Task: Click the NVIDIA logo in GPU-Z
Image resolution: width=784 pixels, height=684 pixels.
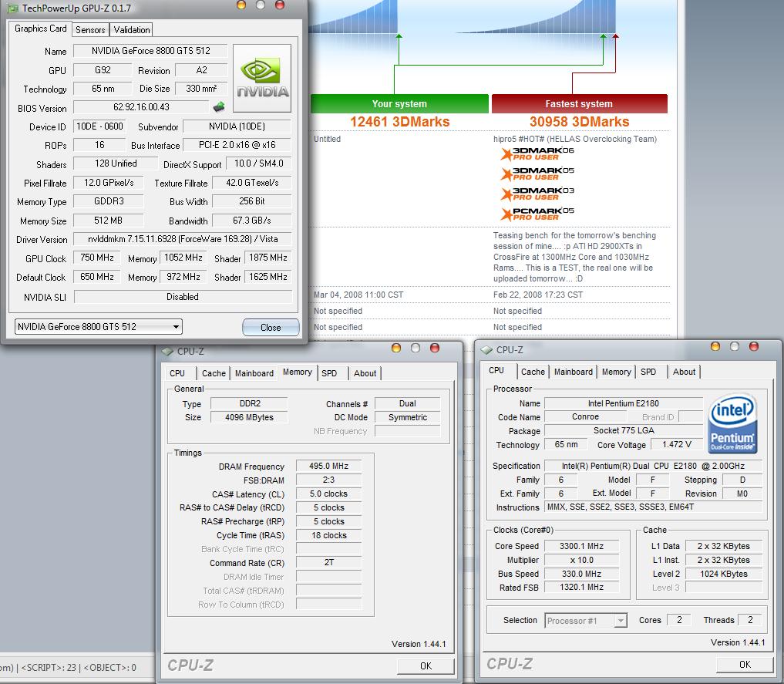Action: [x=262, y=78]
